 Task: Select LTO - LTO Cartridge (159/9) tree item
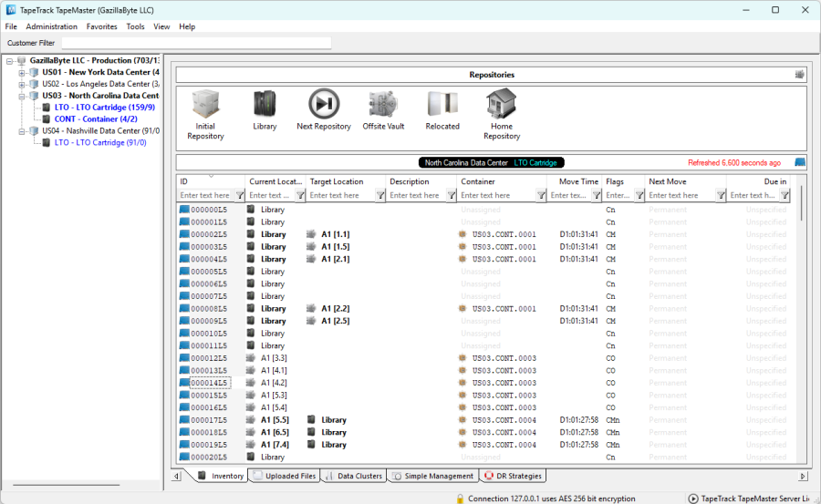point(105,108)
